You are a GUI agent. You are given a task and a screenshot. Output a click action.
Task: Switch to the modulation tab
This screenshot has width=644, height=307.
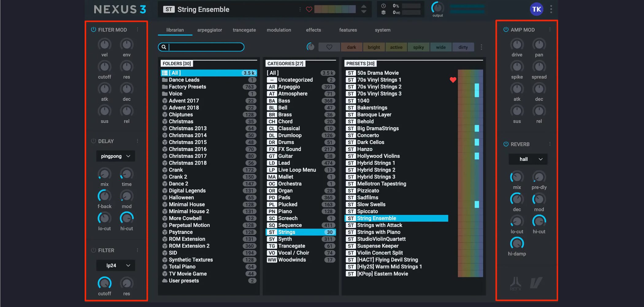click(279, 30)
